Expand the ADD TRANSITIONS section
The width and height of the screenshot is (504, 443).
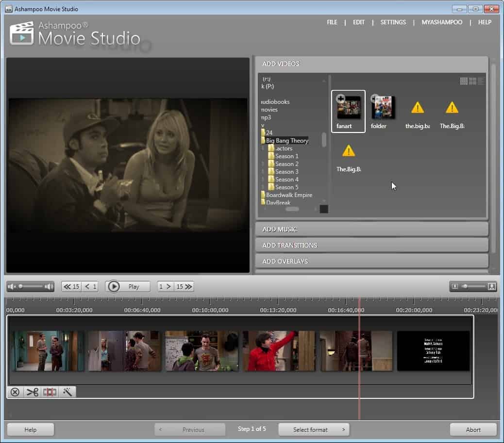[371, 246]
